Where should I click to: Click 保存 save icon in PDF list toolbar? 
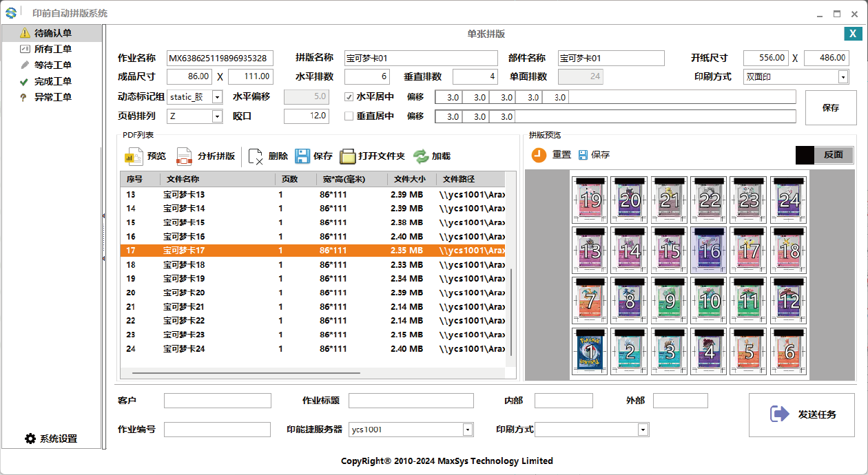click(x=302, y=156)
